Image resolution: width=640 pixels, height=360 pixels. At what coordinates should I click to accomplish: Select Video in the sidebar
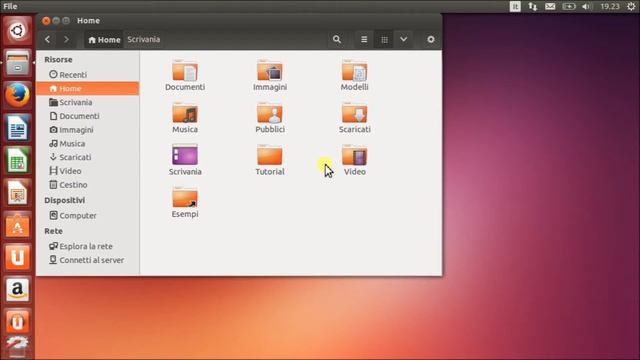88,171
